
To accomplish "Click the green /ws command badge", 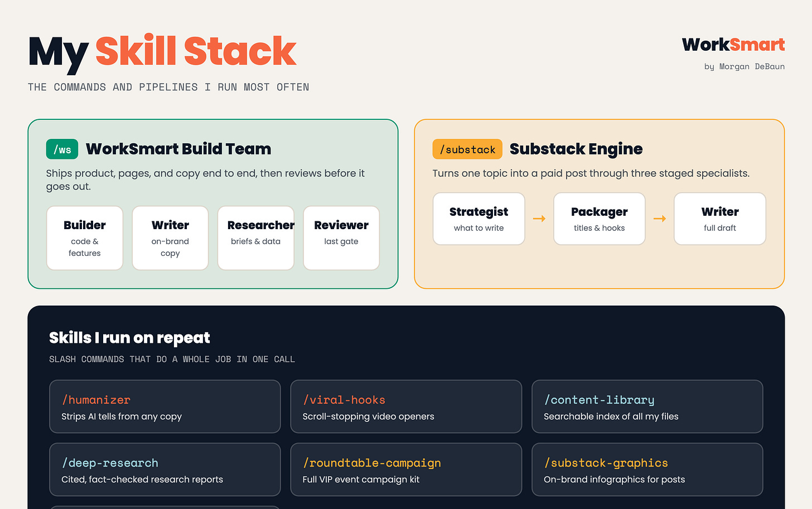I will coord(62,149).
